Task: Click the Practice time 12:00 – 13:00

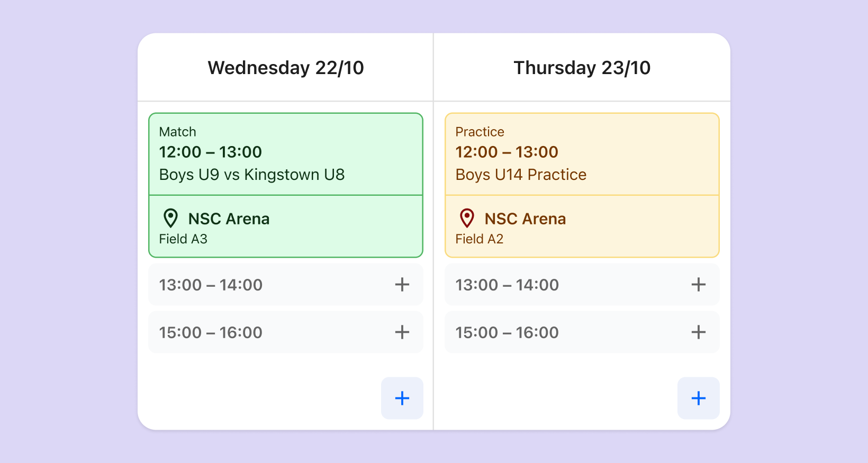Action: 507,152
